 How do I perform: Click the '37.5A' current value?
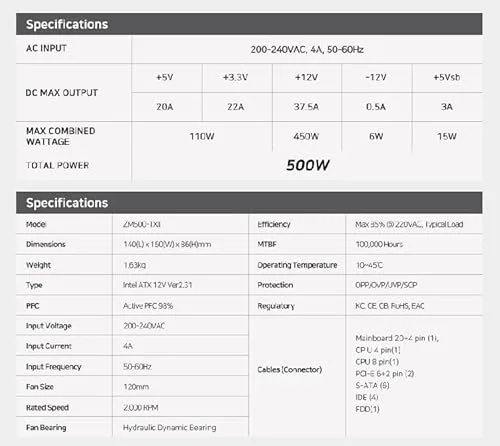(306, 107)
